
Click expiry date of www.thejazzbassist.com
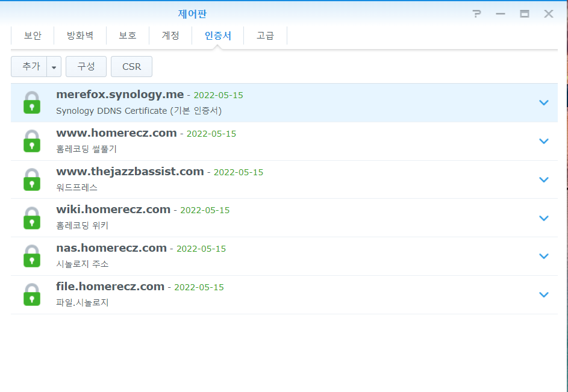tap(239, 172)
